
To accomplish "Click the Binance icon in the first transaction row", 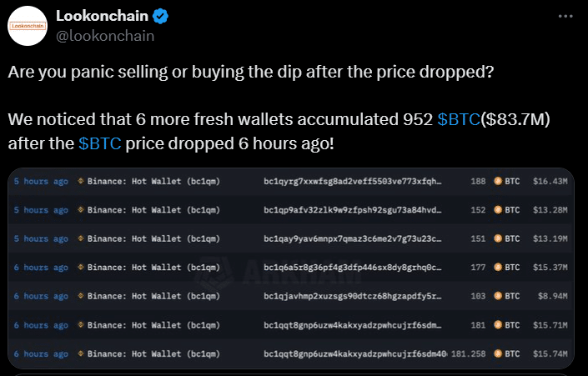I will tap(80, 181).
